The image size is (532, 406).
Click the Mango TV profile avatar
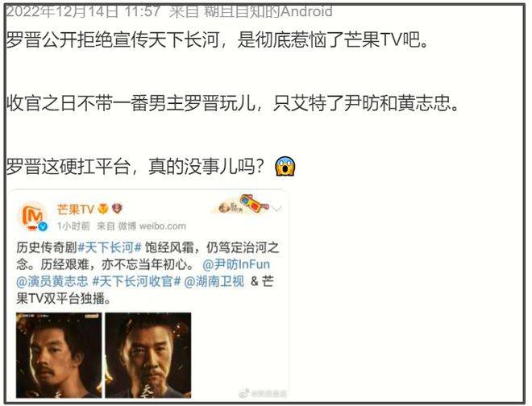pos(32,216)
